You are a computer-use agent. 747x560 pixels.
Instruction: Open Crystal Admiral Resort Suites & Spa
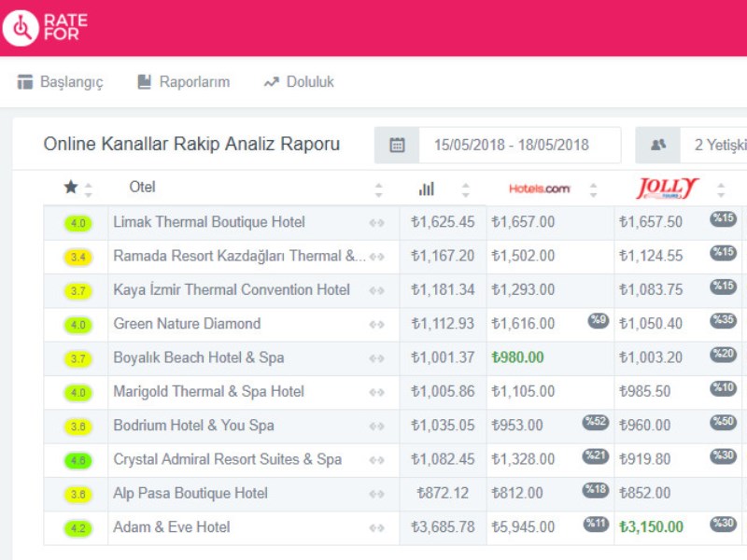pyautogui.click(x=227, y=459)
